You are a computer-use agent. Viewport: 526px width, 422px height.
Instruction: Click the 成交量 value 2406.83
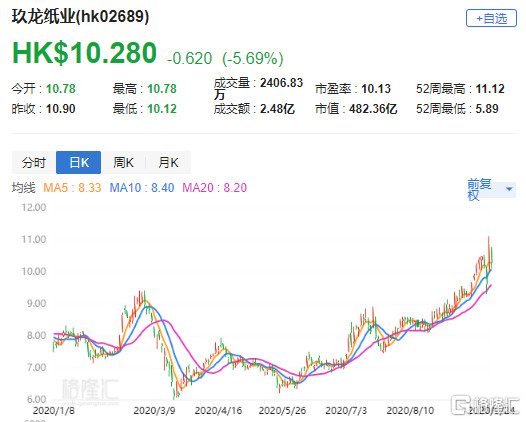pyautogui.click(x=281, y=83)
